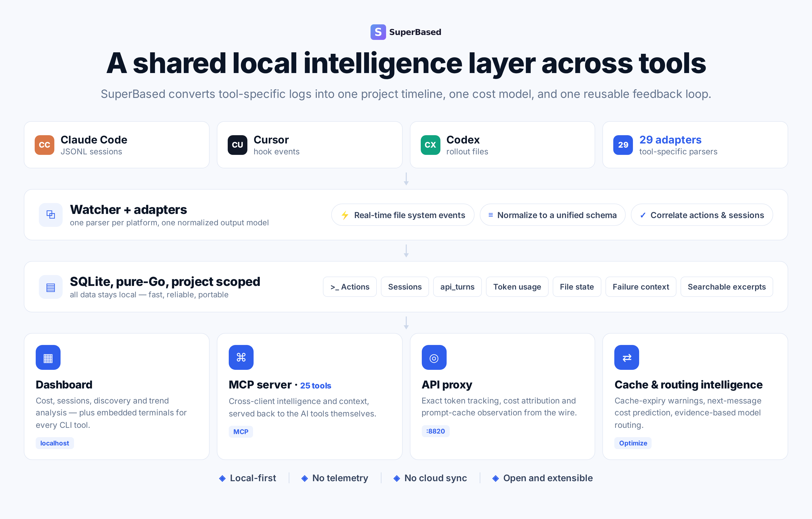
Task: Click the Sessions chip
Action: coord(405,287)
